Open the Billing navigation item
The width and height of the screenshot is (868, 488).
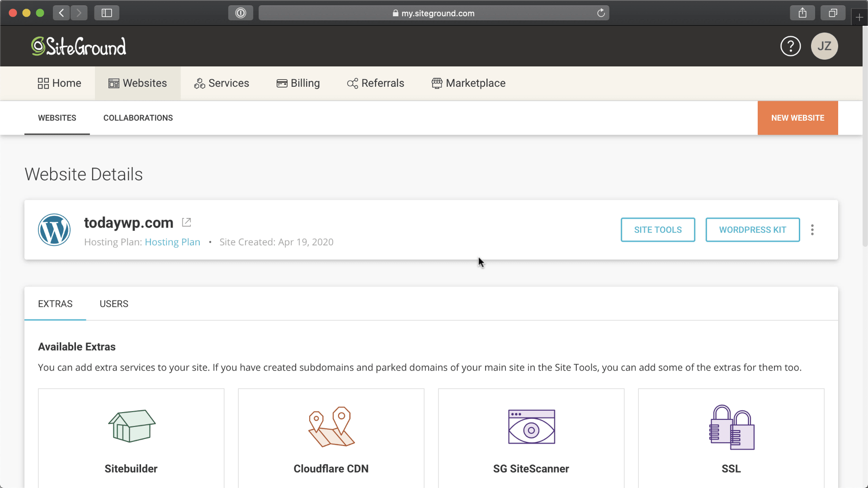coord(298,83)
